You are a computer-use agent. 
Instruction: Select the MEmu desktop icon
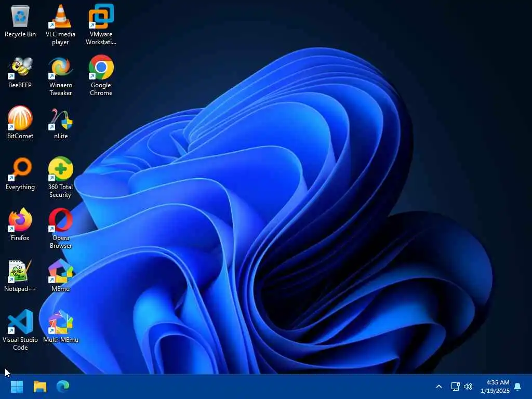point(60,275)
